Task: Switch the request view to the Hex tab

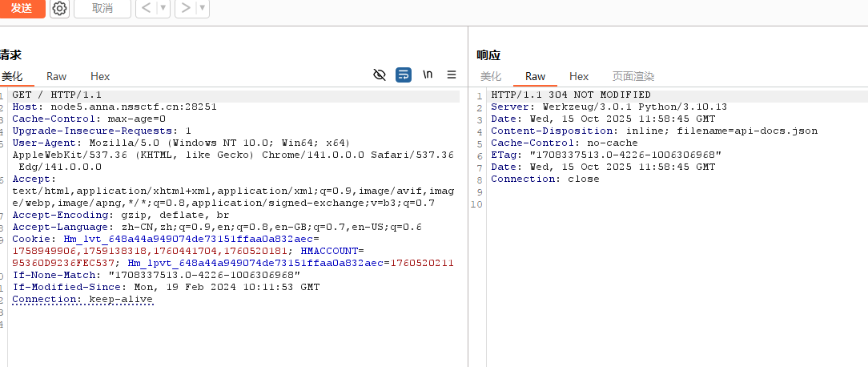Action: point(100,76)
